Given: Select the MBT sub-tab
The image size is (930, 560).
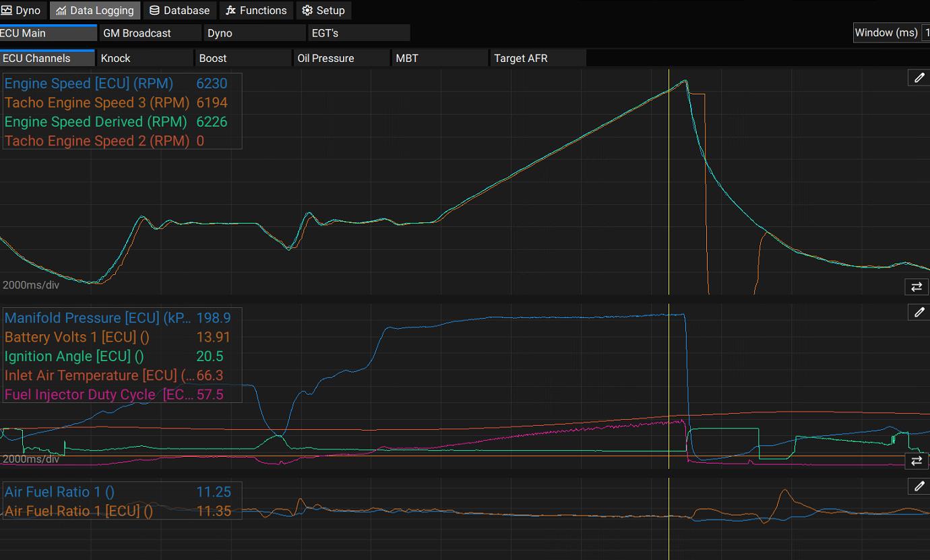Looking at the screenshot, I should (x=440, y=58).
